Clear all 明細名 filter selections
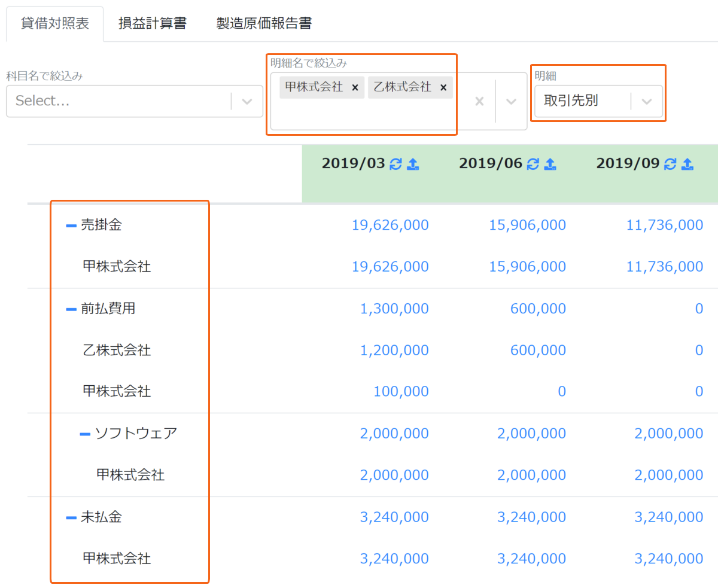 479,101
